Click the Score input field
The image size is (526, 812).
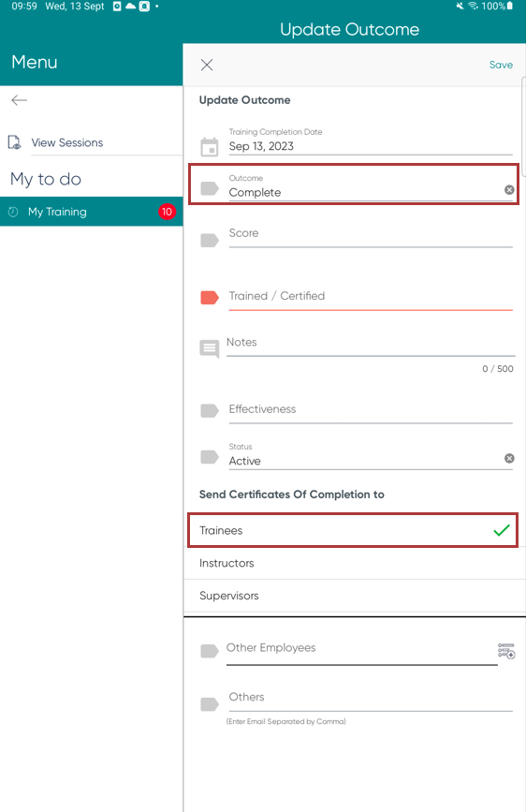371,236
